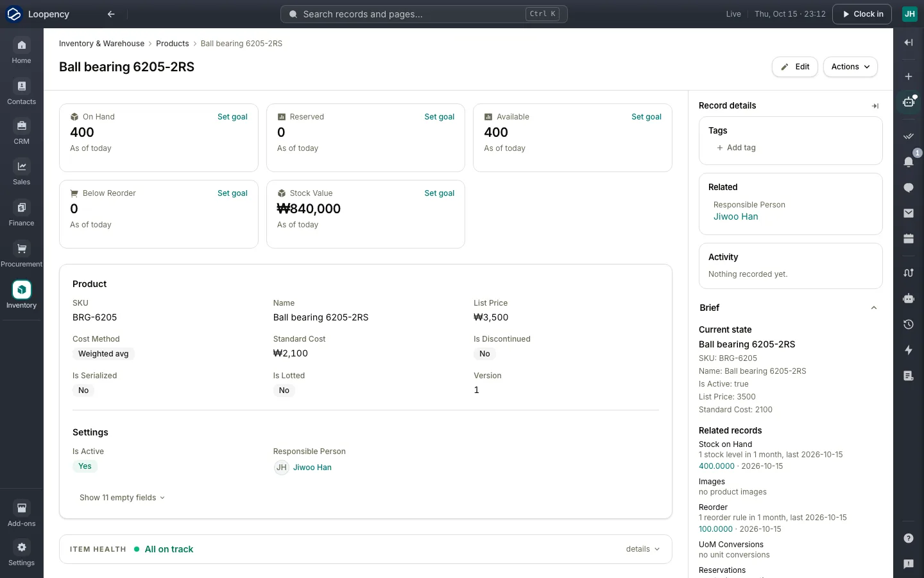
Task: Select the Inventory module in sidebar
Action: pos(21,295)
